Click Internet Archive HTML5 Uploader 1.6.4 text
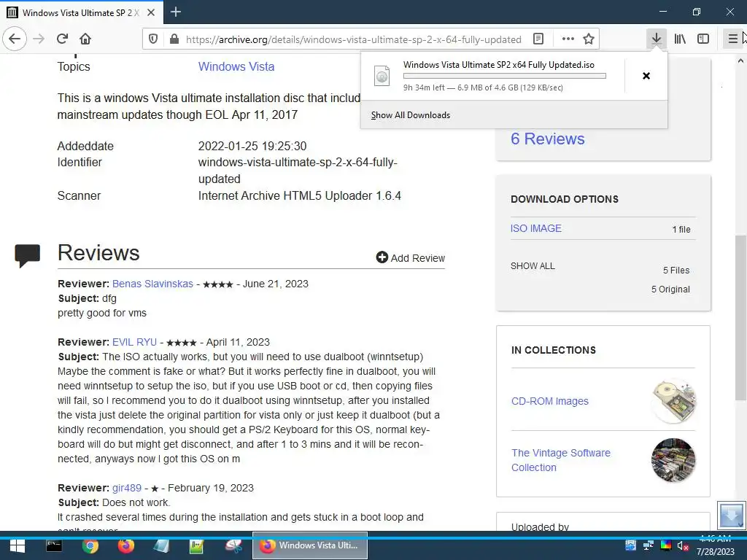This screenshot has height=560, width=747. pyautogui.click(x=300, y=195)
